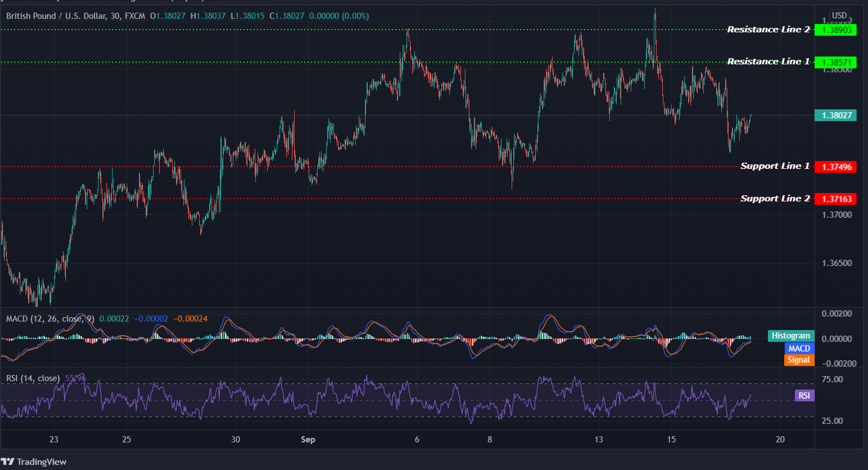
Task: Click the Support Line 1 label
Action: [775, 166]
